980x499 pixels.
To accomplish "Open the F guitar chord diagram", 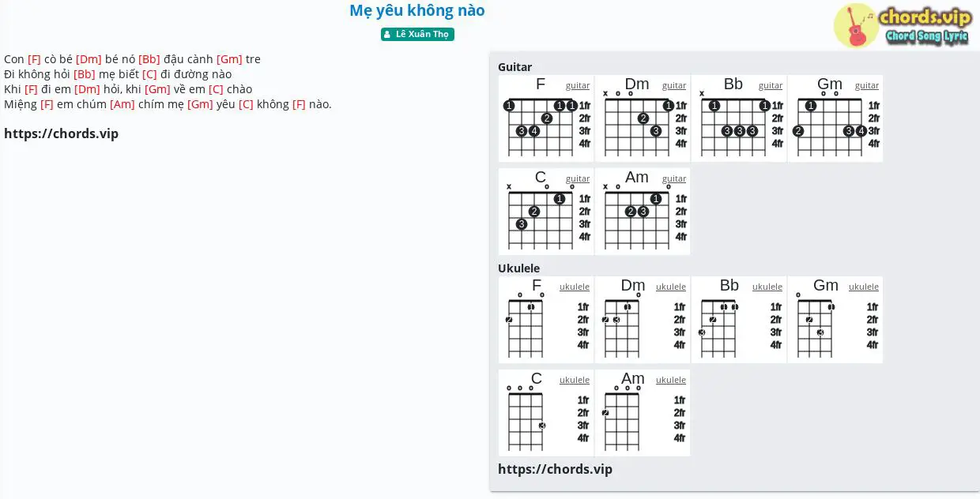I will [546, 118].
